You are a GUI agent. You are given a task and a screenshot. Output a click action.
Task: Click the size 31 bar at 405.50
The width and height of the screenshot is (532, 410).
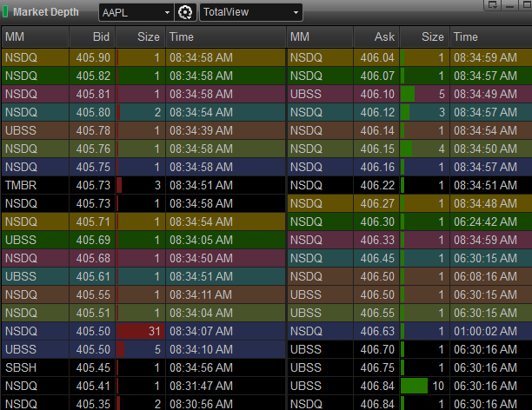coord(140,331)
